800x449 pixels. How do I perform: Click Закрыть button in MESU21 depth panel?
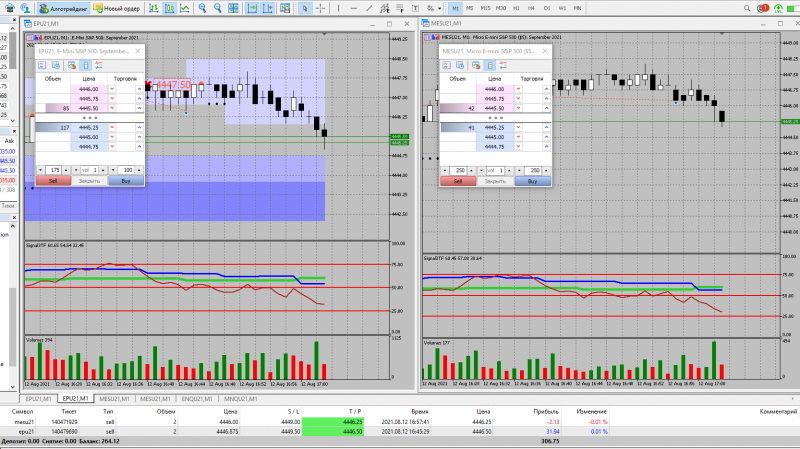pyautogui.click(x=495, y=181)
